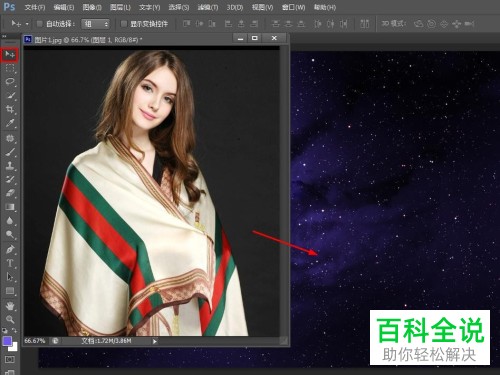The width and height of the screenshot is (500, 375).
Task: Open the purple foreground color swatch
Action: click(7, 341)
